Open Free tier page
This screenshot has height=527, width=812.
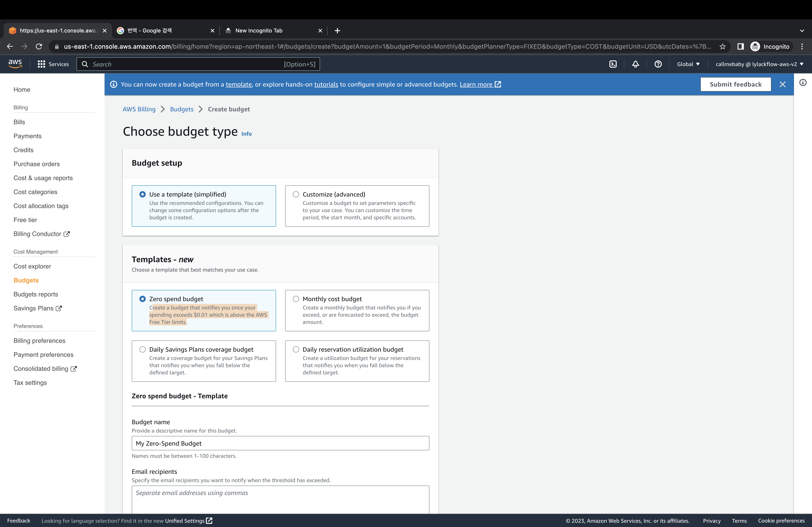25,220
